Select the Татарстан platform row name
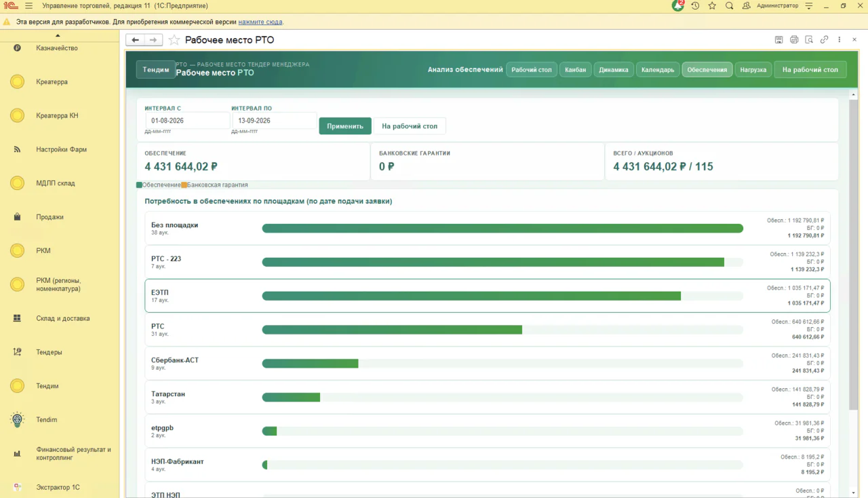This screenshot has height=498, width=868. click(x=168, y=394)
